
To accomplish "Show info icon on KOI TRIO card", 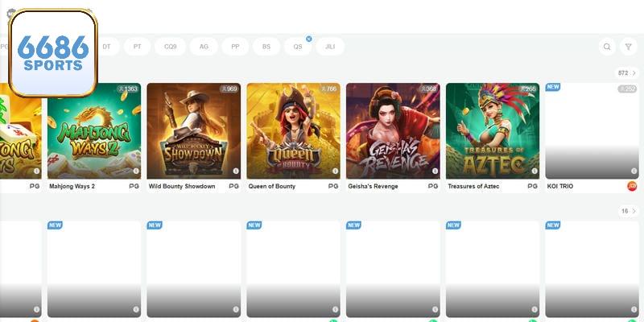I will coord(634,171).
